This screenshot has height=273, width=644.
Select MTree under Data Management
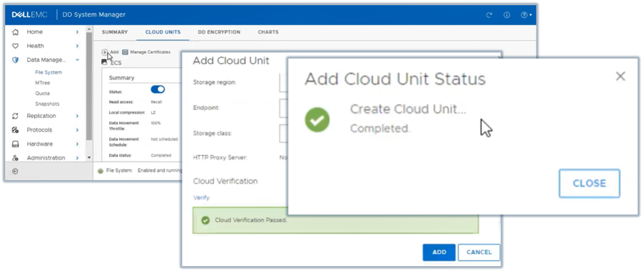pyautogui.click(x=42, y=83)
